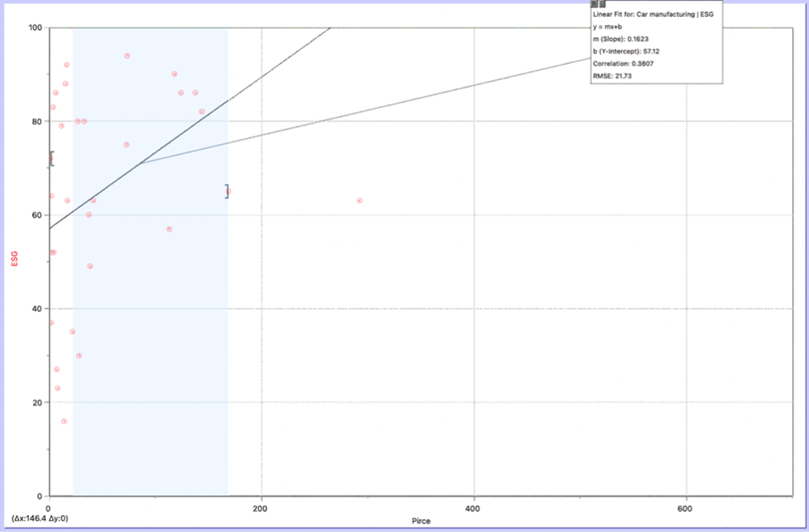The width and height of the screenshot is (809, 532).
Task: Close the Linear Fit info box
Action: [x=594, y=4]
